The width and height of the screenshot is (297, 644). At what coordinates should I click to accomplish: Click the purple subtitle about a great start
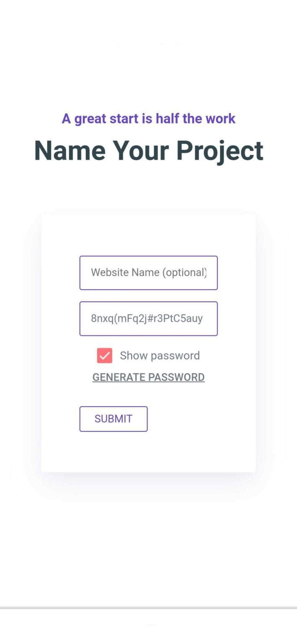click(x=148, y=119)
